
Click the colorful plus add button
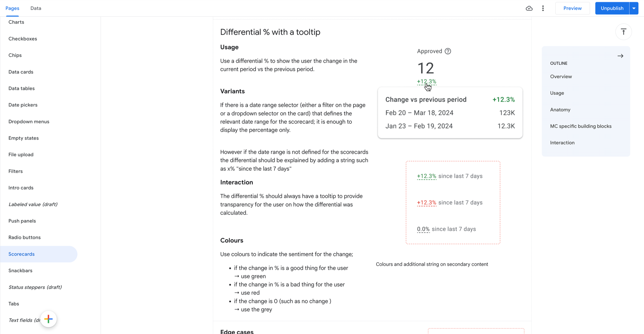(48, 319)
